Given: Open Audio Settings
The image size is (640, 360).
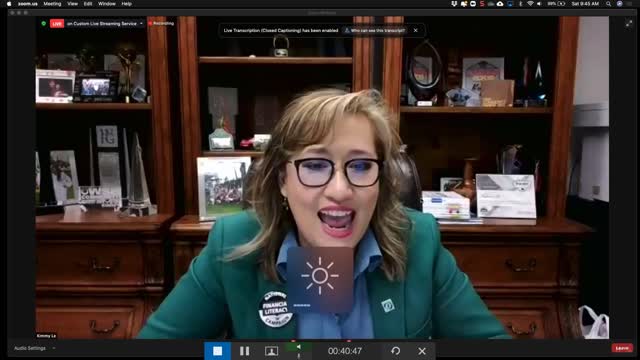Looking at the screenshot, I should point(30,348).
